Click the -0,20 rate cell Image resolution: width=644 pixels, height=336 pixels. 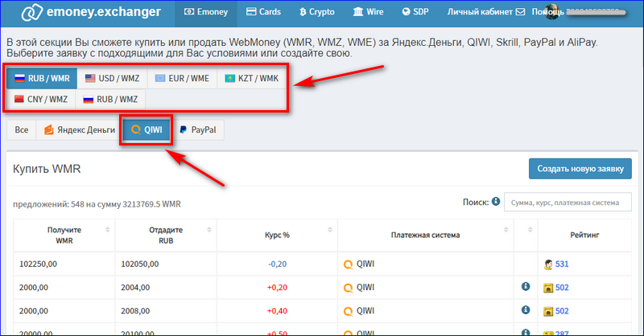277,264
